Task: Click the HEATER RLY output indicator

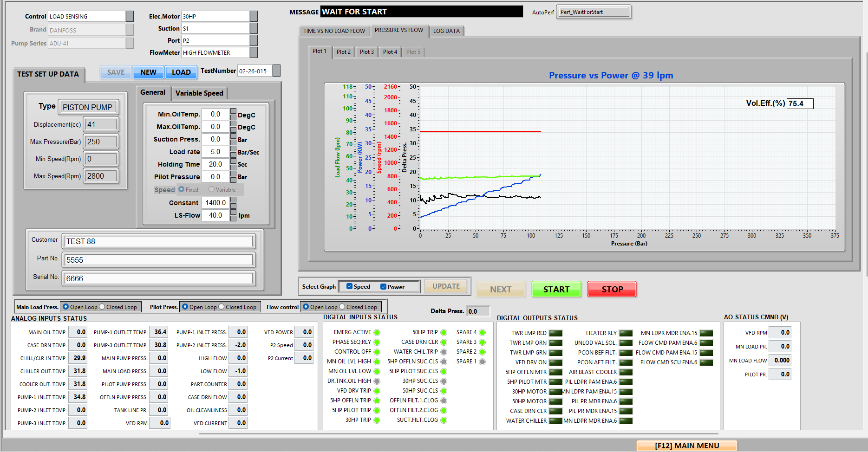Action: click(x=626, y=333)
